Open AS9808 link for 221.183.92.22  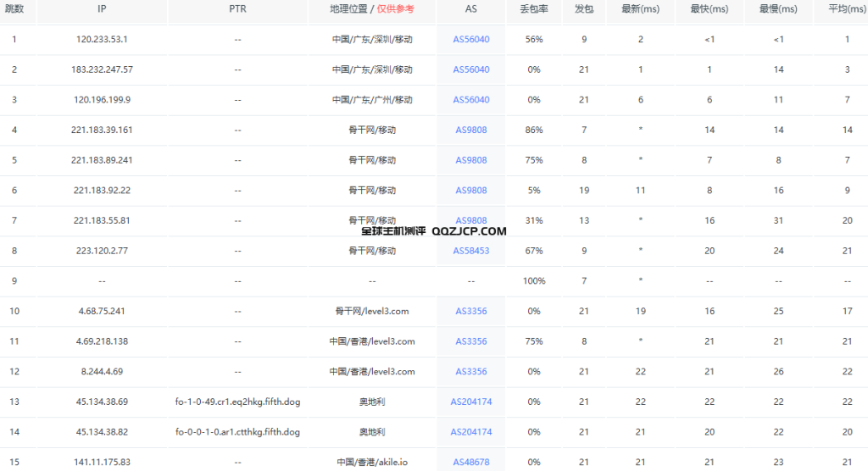[x=471, y=191]
